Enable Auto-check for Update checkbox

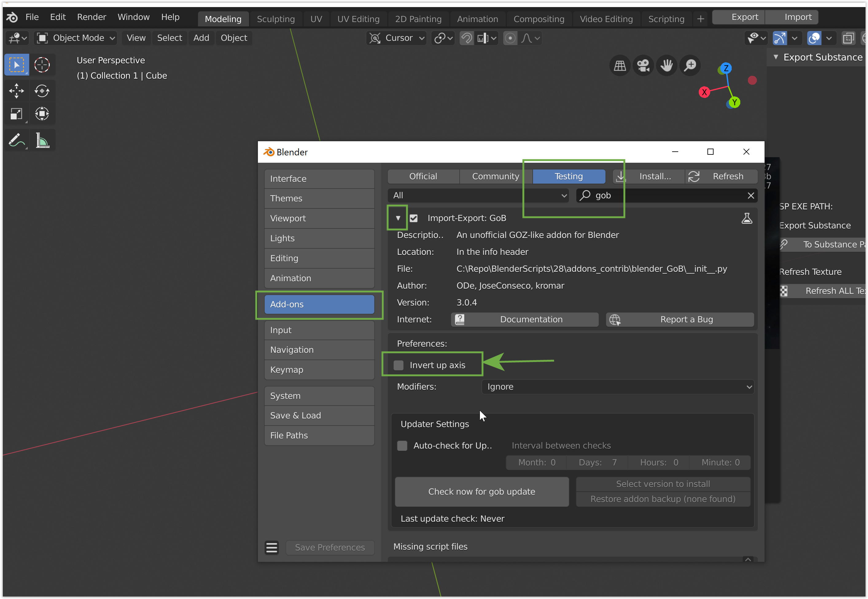pyautogui.click(x=402, y=445)
